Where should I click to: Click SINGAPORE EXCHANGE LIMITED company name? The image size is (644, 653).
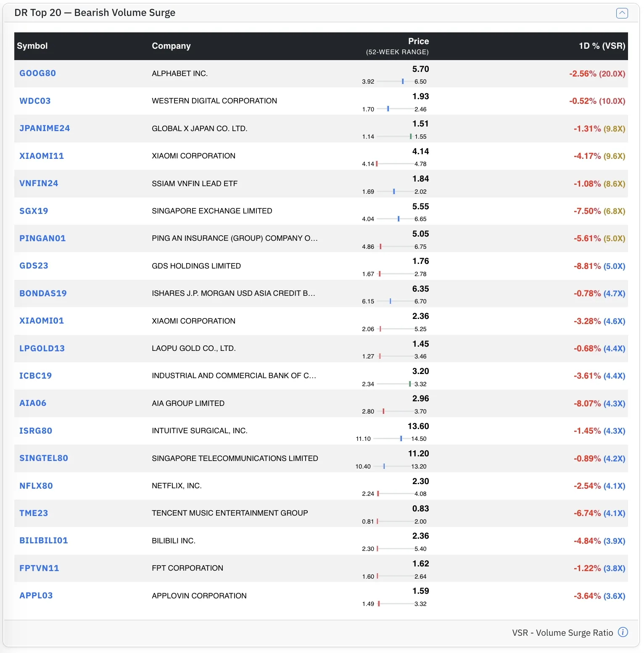(212, 211)
